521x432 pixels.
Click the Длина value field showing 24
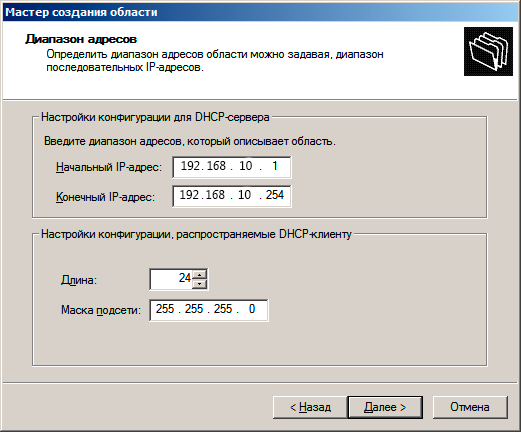(171, 279)
